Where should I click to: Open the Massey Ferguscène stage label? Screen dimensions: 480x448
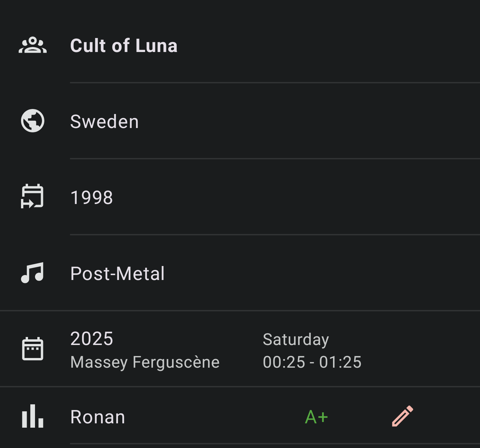click(145, 362)
